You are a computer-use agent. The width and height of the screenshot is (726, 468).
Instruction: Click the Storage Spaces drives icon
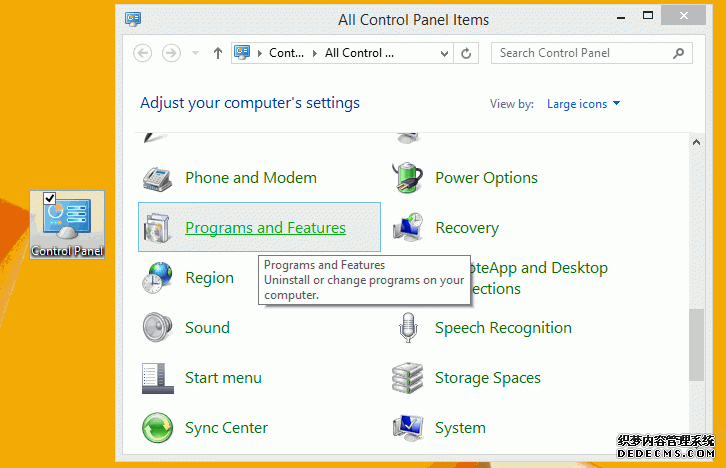coord(407,378)
